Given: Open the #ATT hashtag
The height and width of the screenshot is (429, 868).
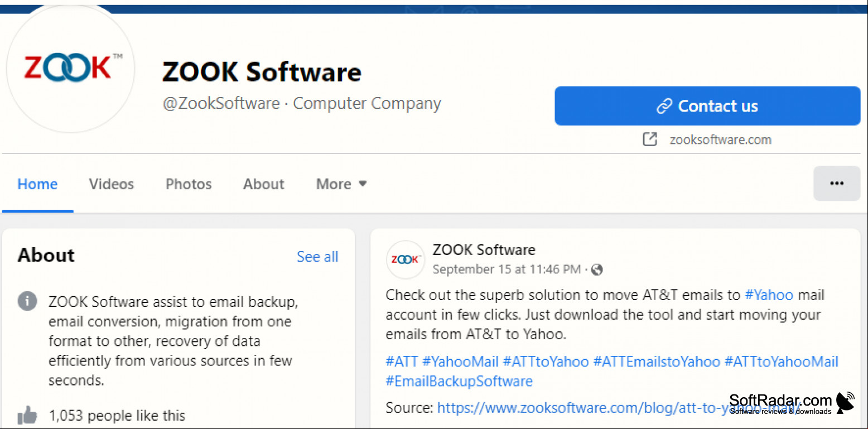Looking at the screenshot, I should point(402,361).
